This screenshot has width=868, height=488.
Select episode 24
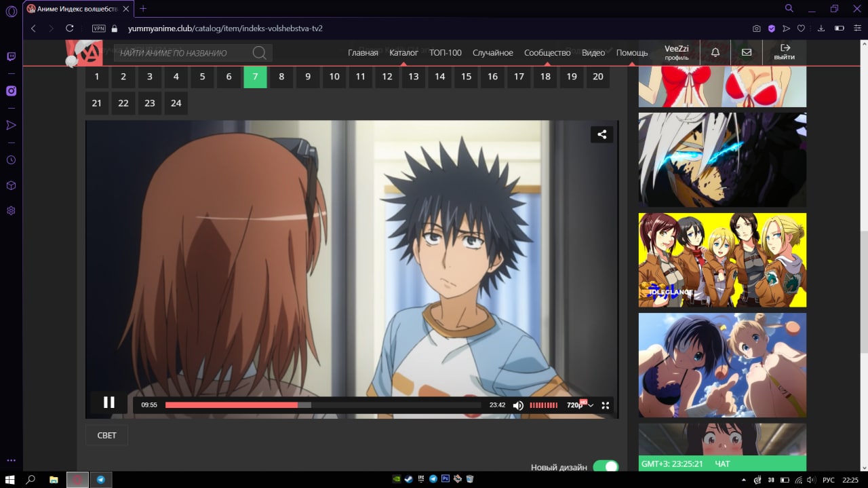pyautogui.click(x=176, y=103)
